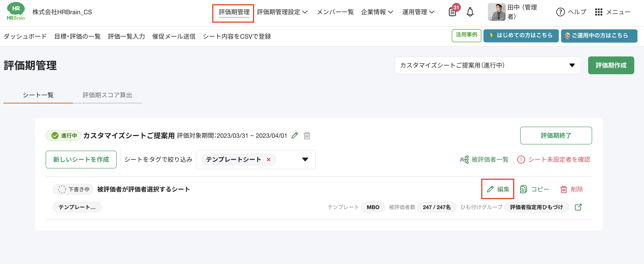The image size is (644, 264).
Task: Open メンバー一覧 from the top menu
Action: (x=335, y=12)
